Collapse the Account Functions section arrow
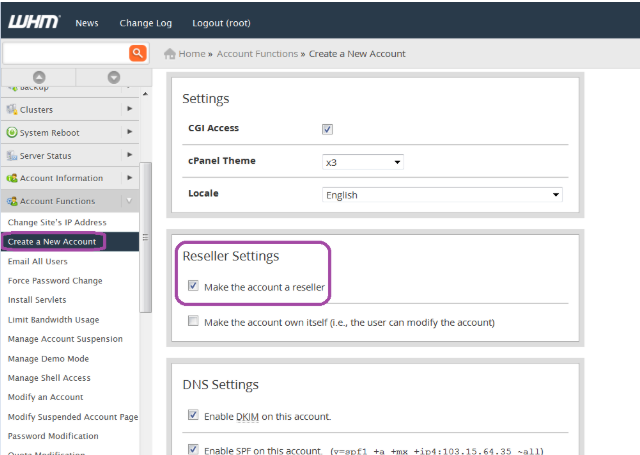This screenshot has width=640, height=455. pyautogui.click(x=129, y=200)
